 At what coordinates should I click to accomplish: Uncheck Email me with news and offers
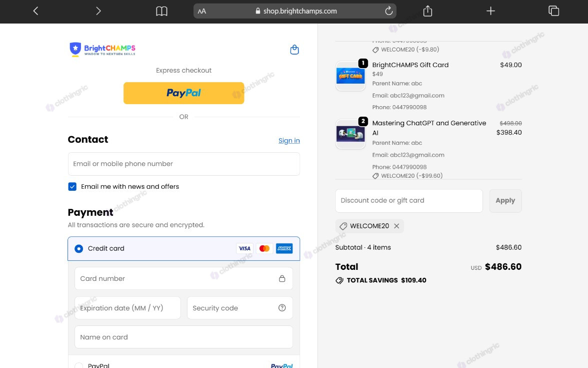[72, 187]
